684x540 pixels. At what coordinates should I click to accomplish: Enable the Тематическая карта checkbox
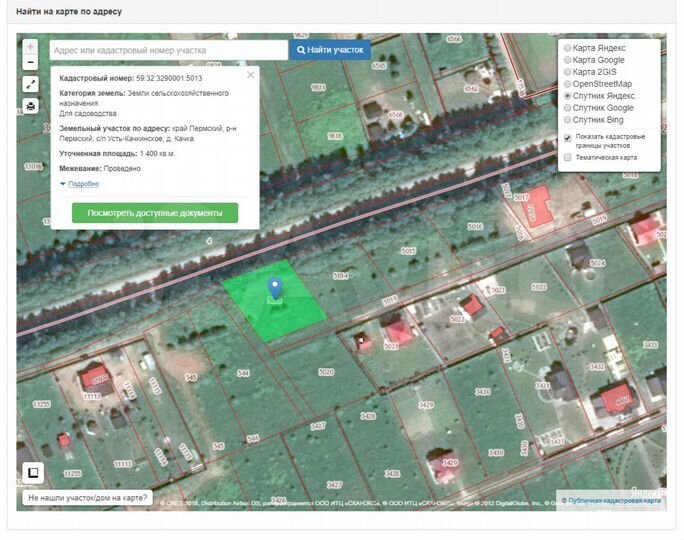pyautogui.click(x=568, y=157)
